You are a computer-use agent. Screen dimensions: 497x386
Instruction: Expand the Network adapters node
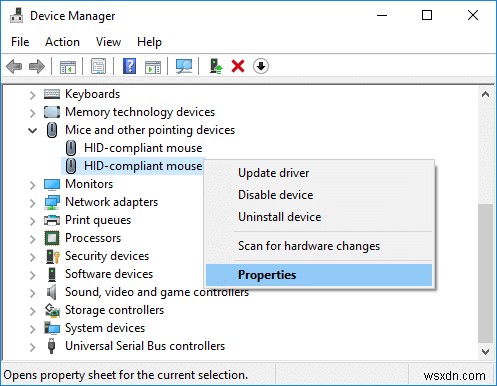32,203
